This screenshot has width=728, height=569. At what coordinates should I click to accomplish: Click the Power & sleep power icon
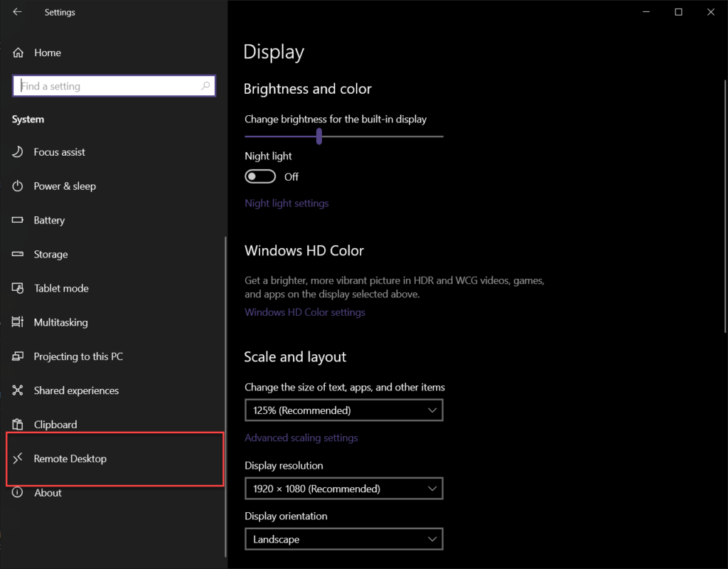click(18, 186)
